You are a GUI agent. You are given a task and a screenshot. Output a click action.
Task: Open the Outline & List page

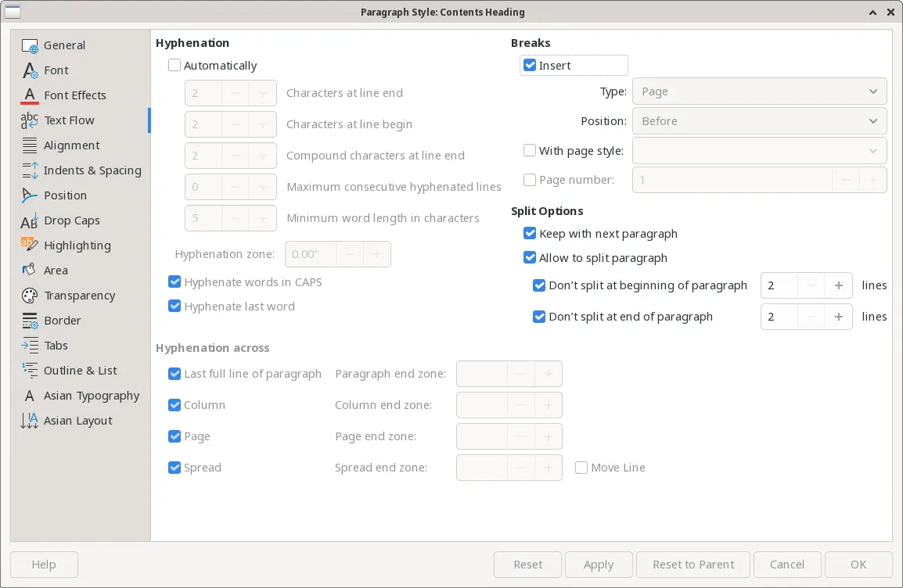pyautogui.click(x=80, y=371)
